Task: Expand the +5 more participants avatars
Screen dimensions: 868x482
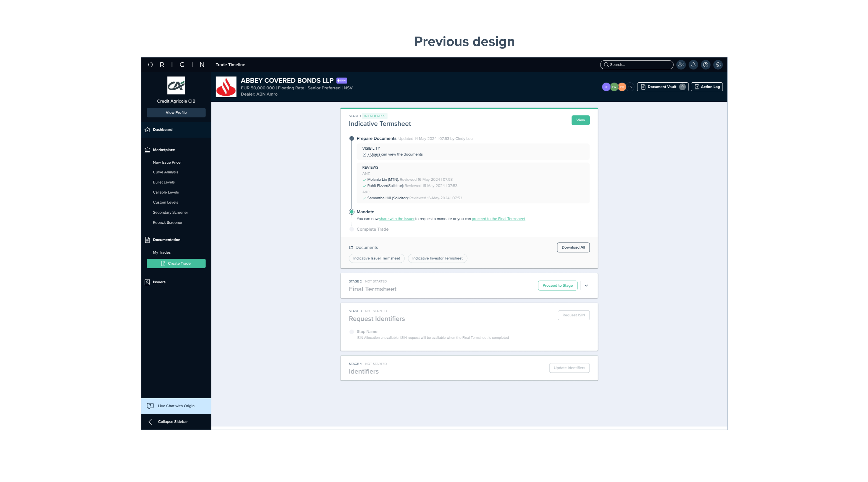Action: tap(630, 87)
